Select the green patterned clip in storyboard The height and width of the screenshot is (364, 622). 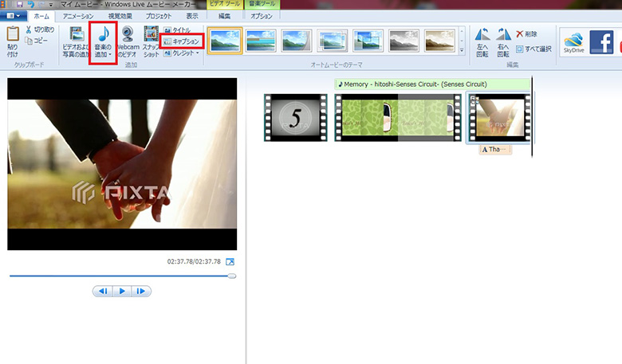(398, 118)
